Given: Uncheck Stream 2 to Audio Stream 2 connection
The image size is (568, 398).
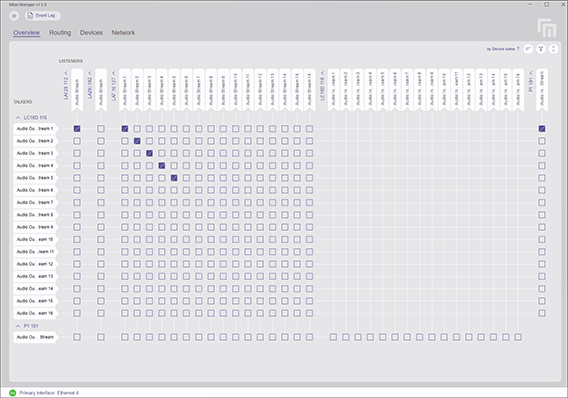Looking at the screenshot, I should click(x=137, y=141).
